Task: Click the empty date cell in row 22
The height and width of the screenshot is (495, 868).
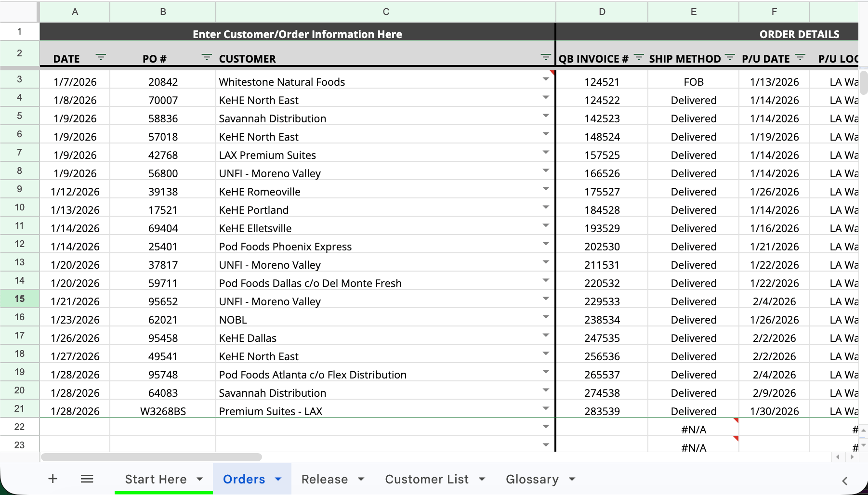Action: [75, 427]
